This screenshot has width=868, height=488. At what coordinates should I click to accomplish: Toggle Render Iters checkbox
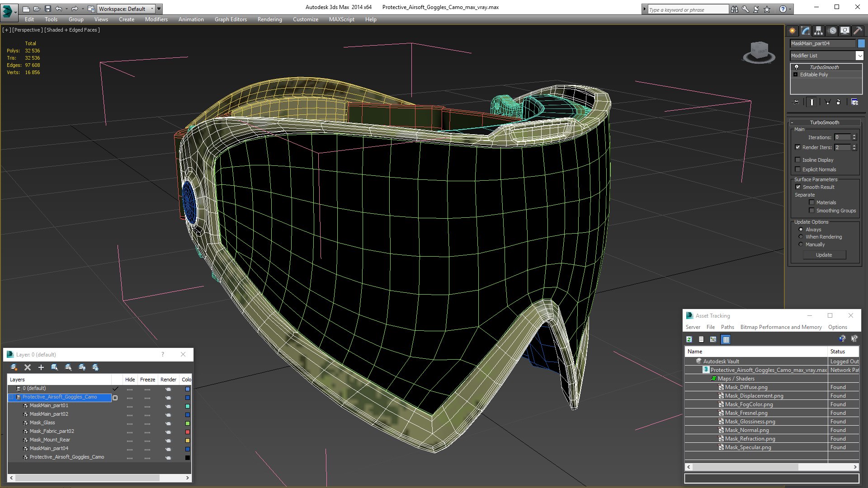tap(797, 147)
